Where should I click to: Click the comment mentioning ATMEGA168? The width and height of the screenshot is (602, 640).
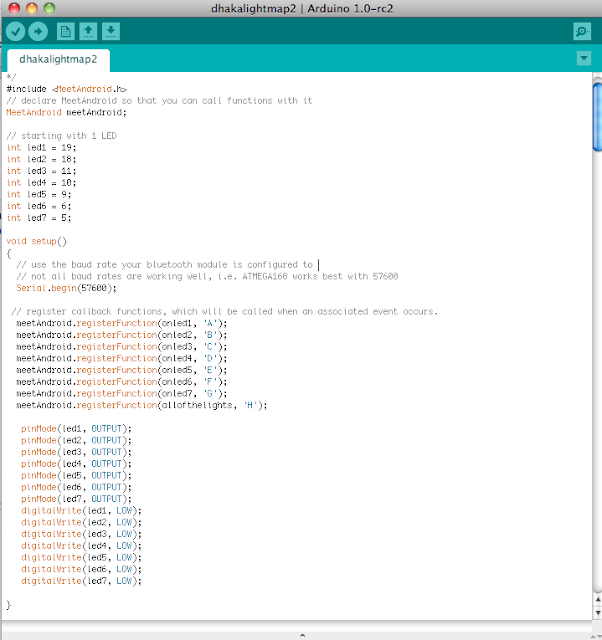[x=207, y=276]
